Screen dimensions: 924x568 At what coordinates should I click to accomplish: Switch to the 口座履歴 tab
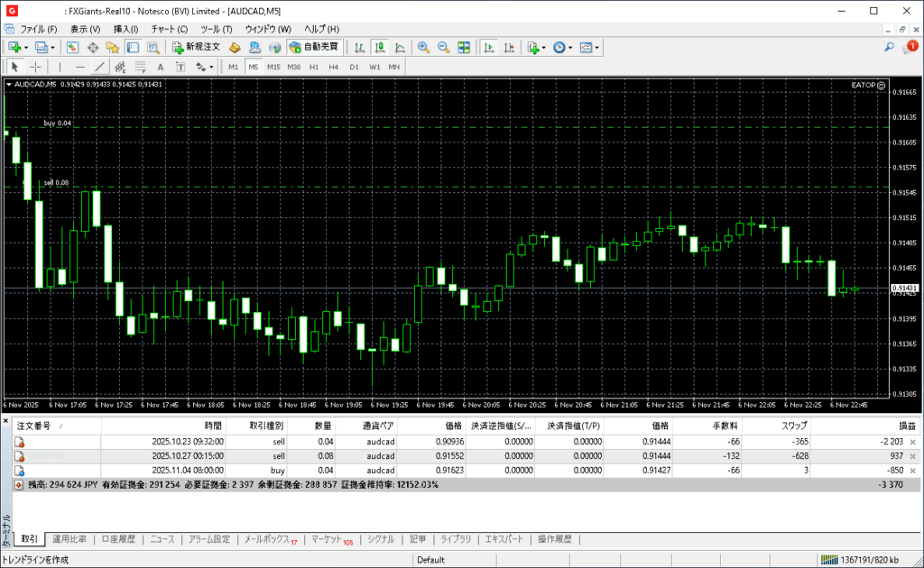pyautogui.click(x=118, y=539)
